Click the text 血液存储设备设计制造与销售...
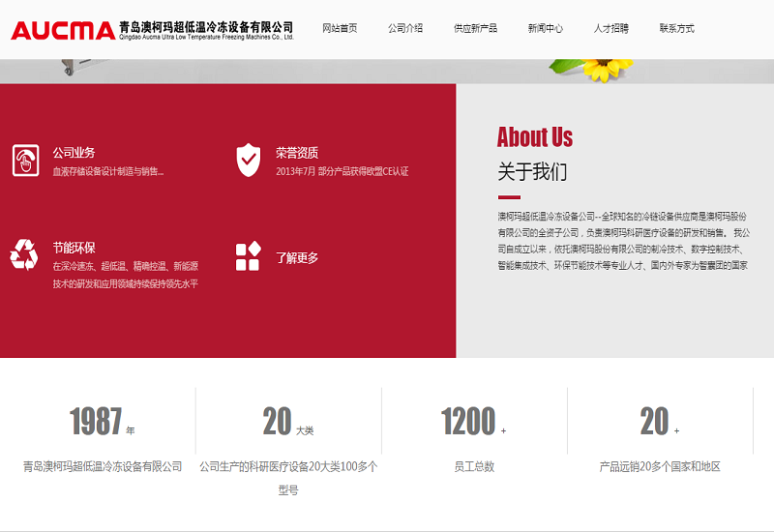 pyautogui.click(x=108, y=172)
